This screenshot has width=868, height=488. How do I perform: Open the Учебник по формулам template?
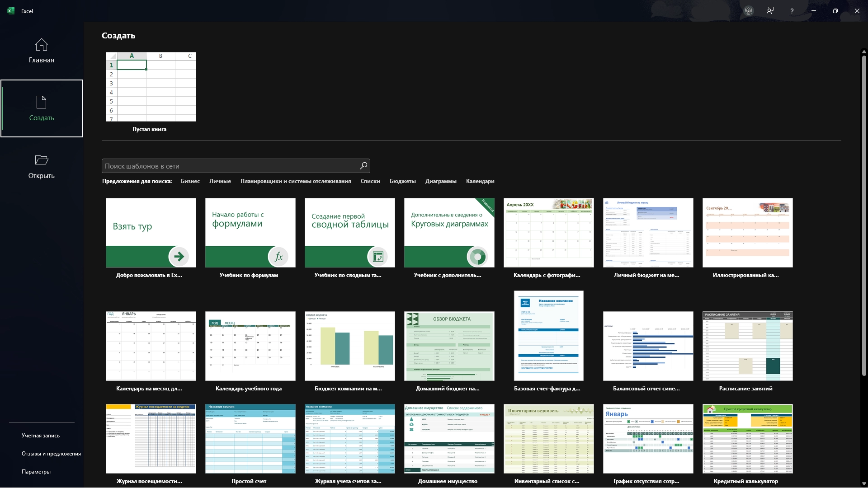(250, 233)
